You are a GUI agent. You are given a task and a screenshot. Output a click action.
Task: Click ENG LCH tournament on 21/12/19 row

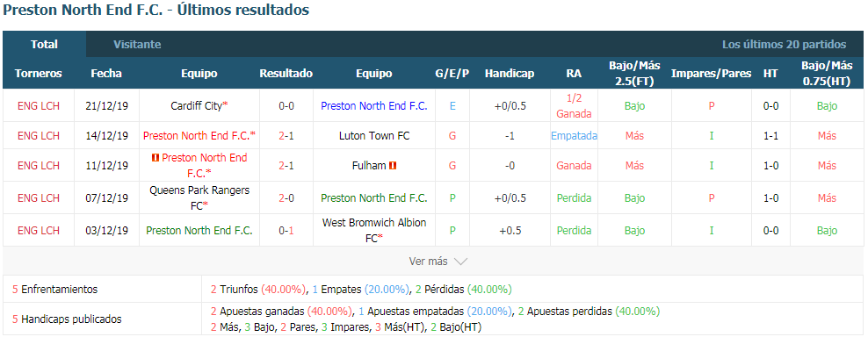(38, 105)
